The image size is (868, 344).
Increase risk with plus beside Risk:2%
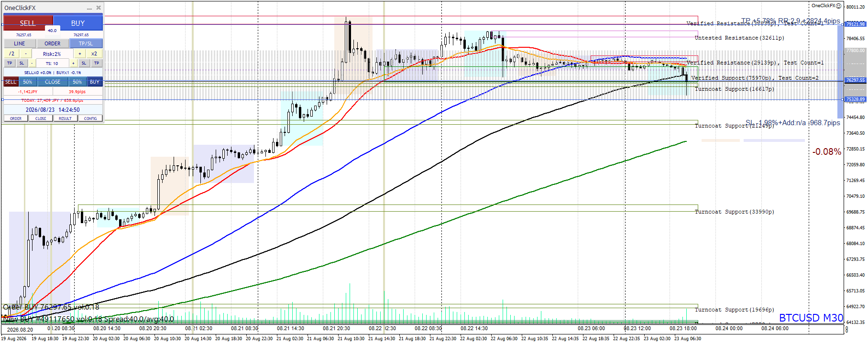[x=80, y=54]
